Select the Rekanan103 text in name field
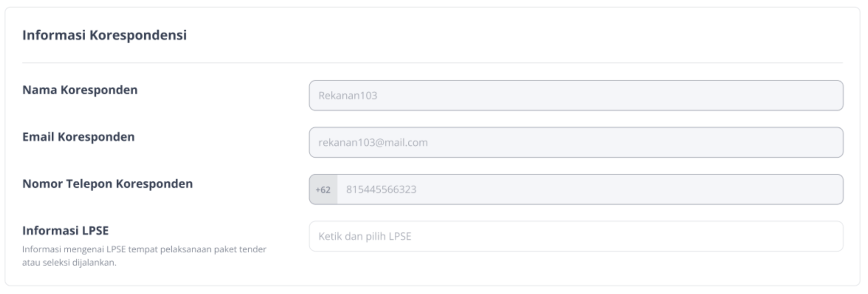Viewport: 868px width, 294px height. (x=348, y=95)
